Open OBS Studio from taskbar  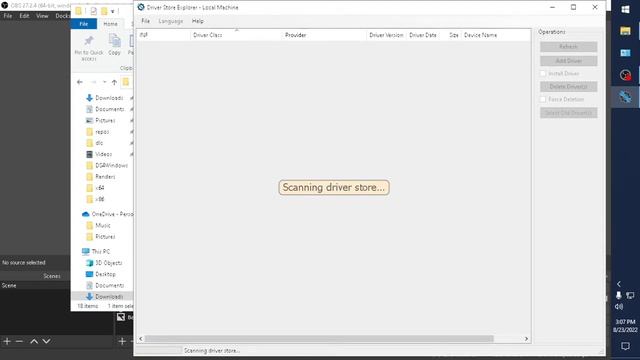point(625,75)
